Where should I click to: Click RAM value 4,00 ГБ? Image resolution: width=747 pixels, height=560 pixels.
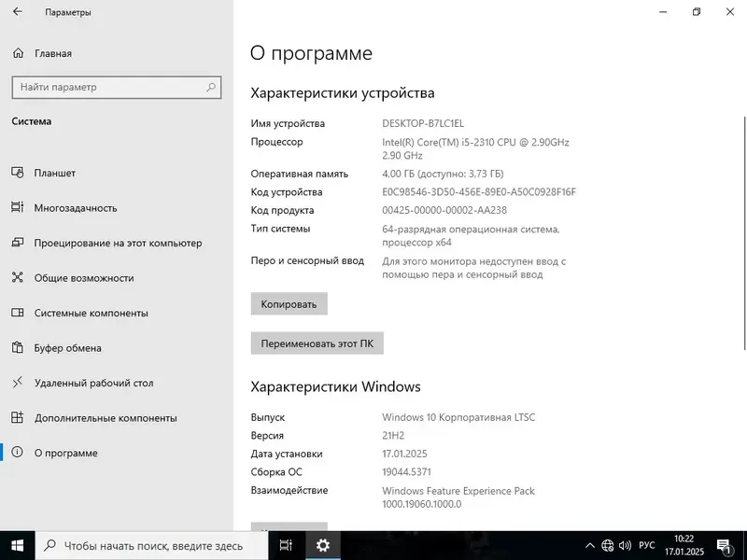pyautogui.click(x=443, y=174)
